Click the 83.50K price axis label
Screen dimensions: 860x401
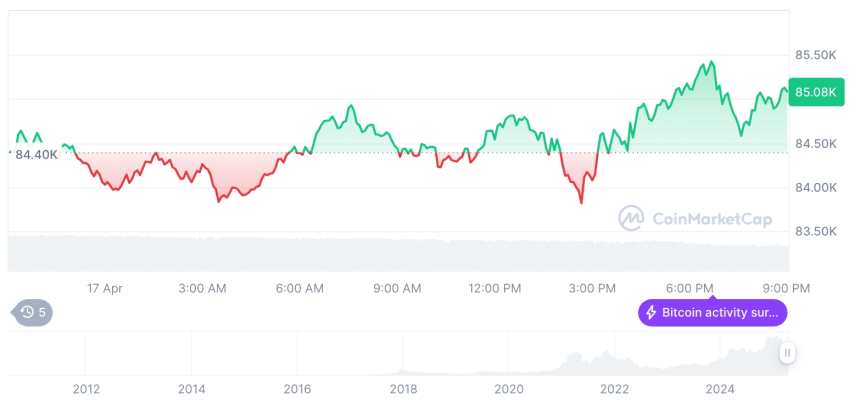pos(816,231)
